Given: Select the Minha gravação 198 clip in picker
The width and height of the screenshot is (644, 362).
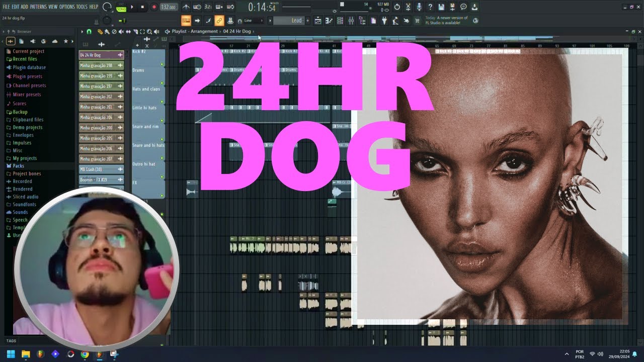Looking at the screenshot, I should click(x=101, y=65).
